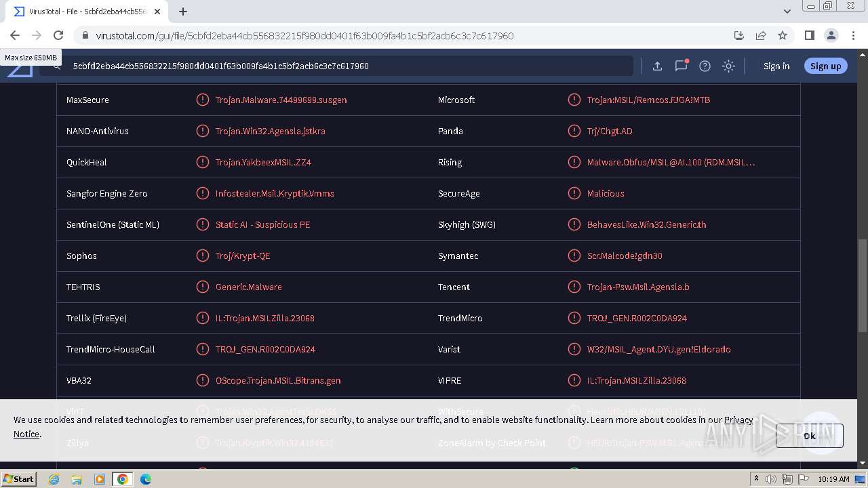Viewport: 868px width, 488px height.
Task: Click the VIPRE detection alert icon
Action: [x=574, y=380]
